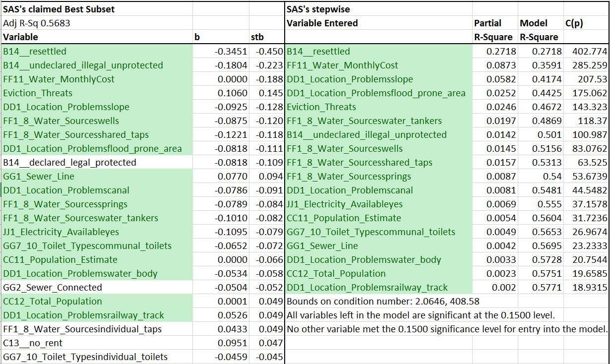
Task: Click the 'No other variable met' note cell
Action: point(446,329)
